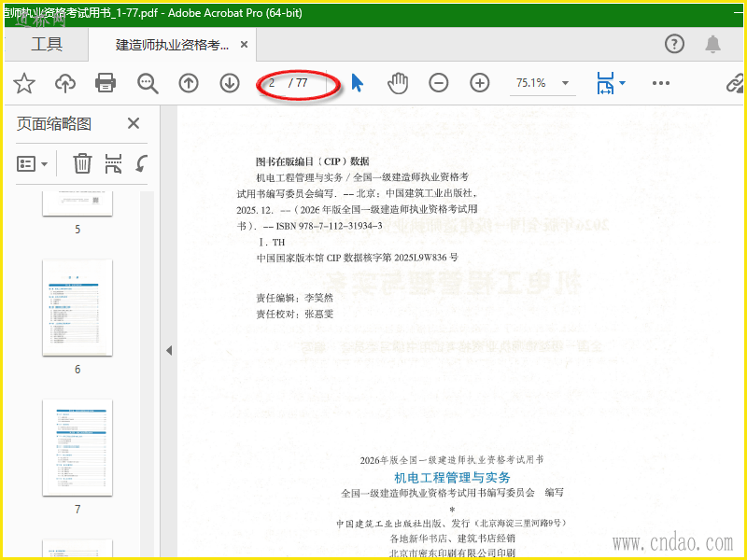Select page 6 thumbnail
This screenshot has height=560, width=747.
(78, 308)
